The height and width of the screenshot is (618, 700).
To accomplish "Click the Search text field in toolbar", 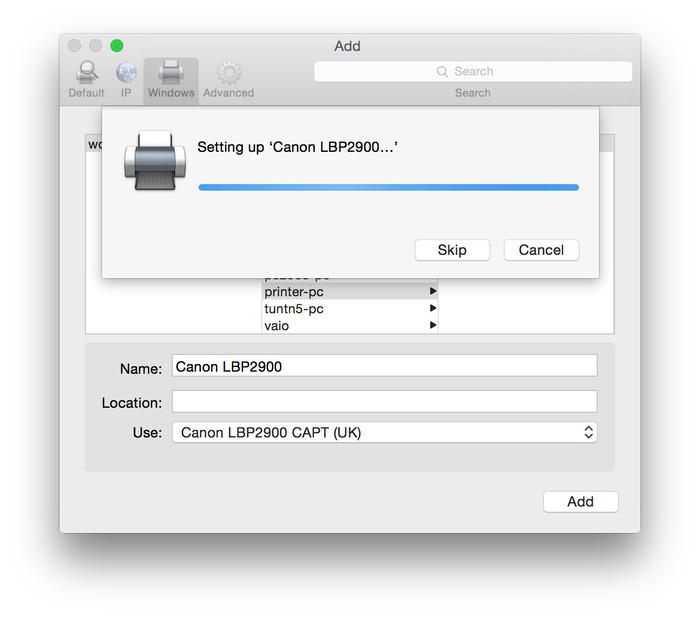I will click(473, 71).
